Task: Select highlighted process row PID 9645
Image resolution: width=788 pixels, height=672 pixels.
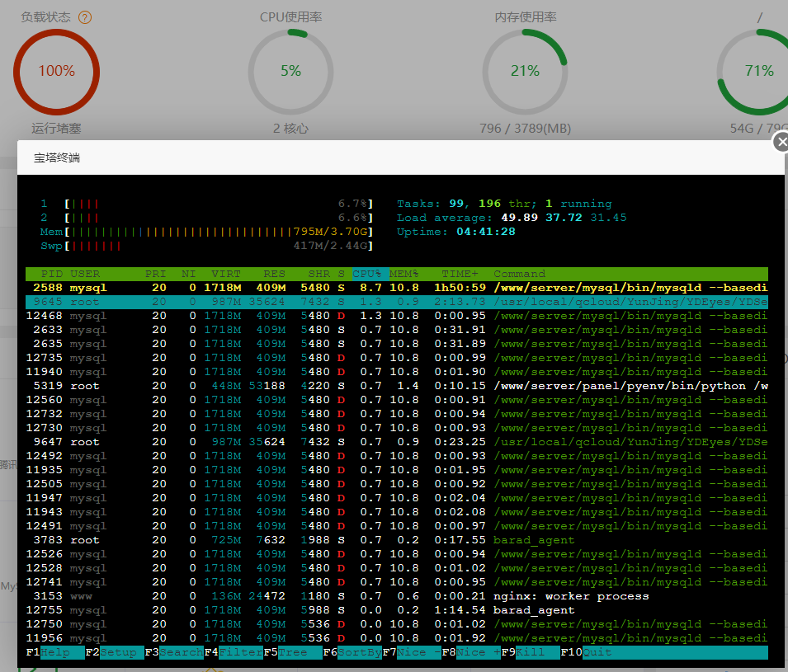Action: tap(397, 302)
